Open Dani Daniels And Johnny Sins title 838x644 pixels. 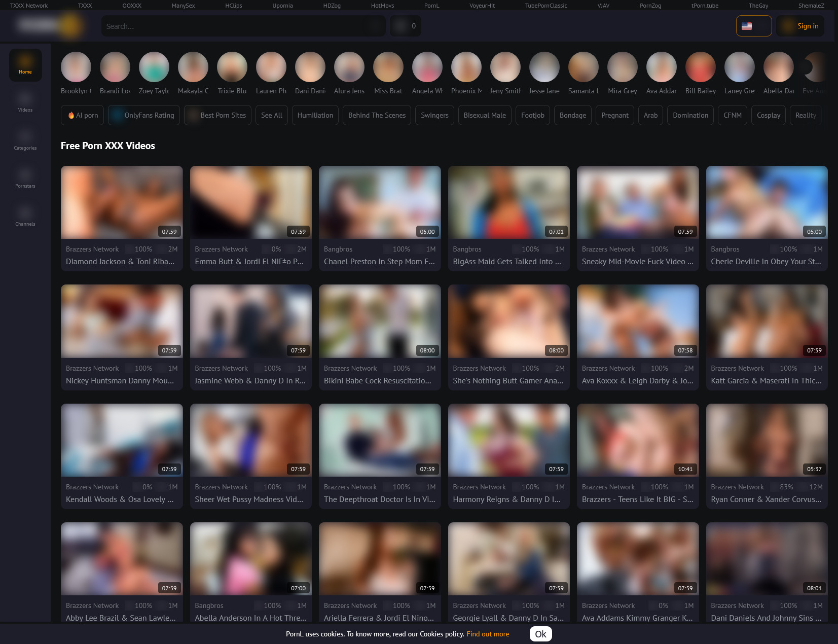pyautogui.click(x=767, y=618)
